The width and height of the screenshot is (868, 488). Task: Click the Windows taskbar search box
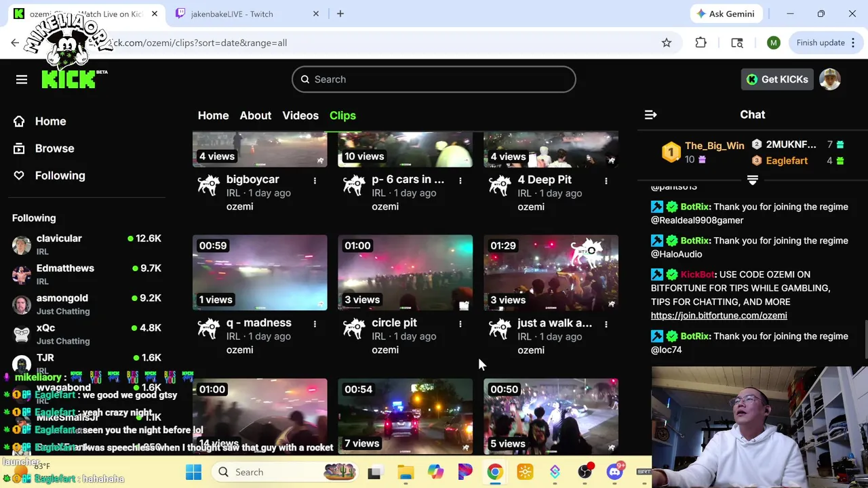pyautogui.click(x=285, y=472)
